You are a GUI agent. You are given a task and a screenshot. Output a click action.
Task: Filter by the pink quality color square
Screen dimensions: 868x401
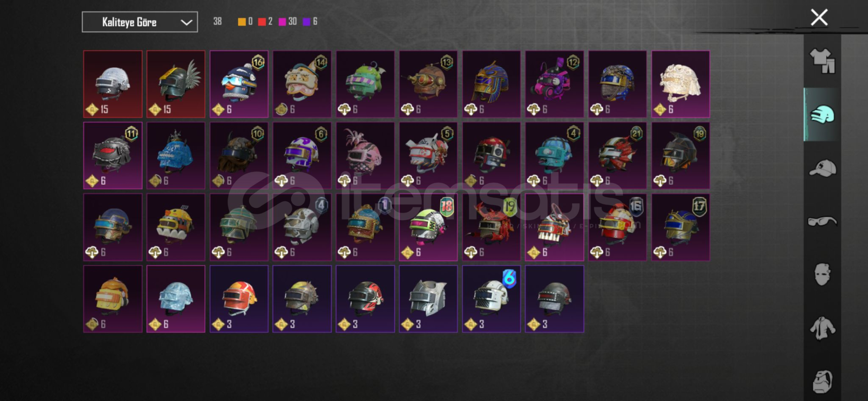[282, 22]
